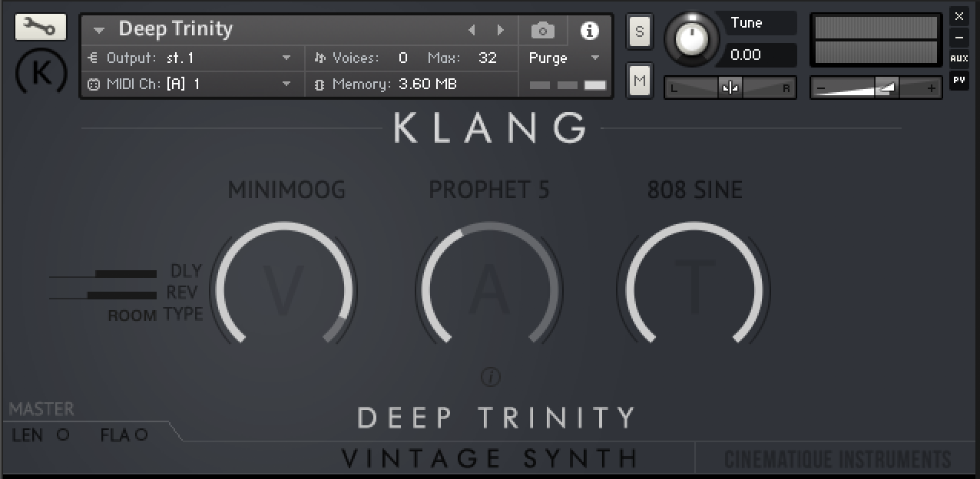Toggle the LEN radio button

(63, 434)
